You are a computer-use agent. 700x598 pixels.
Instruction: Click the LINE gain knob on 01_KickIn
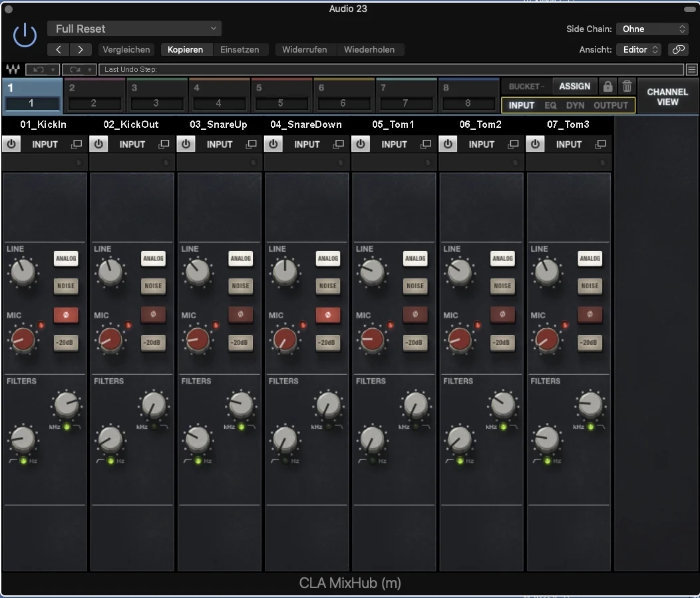23,272
